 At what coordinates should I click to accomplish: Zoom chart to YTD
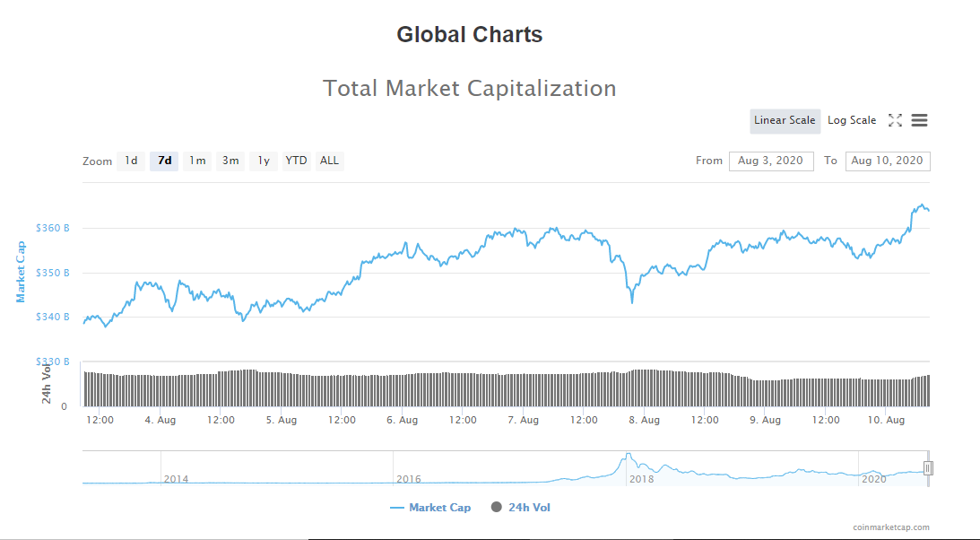click(x=296, y=161)
